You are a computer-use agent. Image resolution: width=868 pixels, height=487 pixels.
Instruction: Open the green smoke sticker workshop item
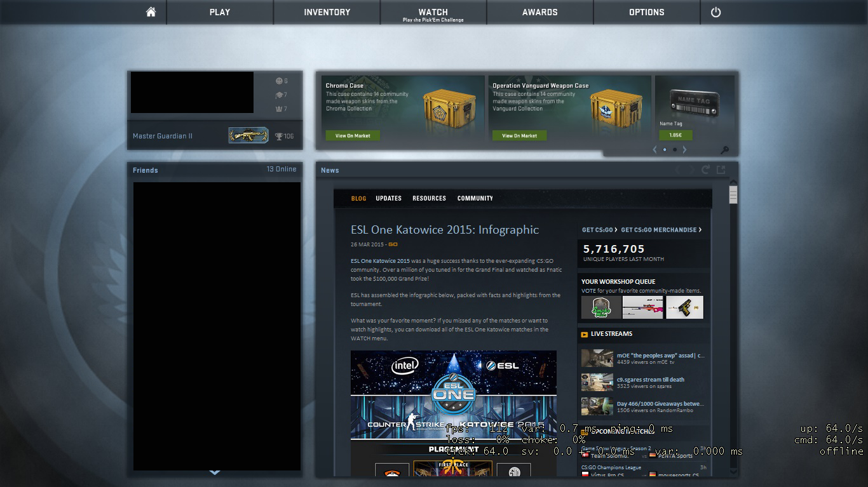click(601, 307)
